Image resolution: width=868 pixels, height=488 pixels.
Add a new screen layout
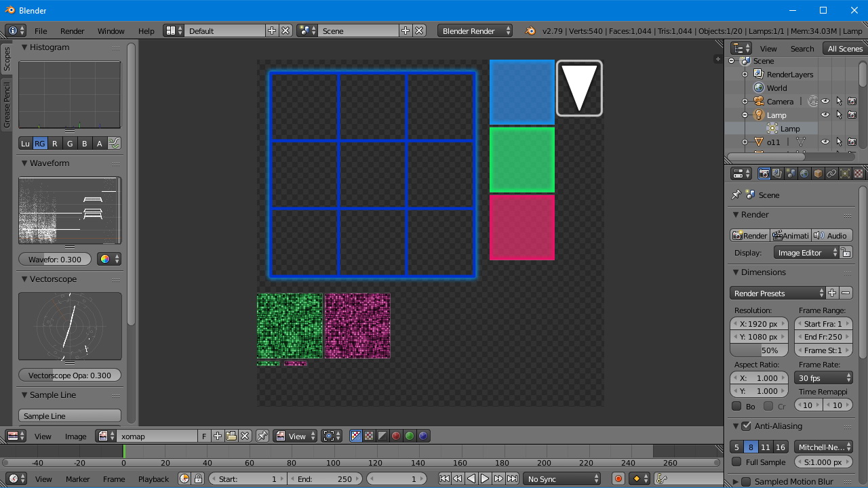click(x=272, y=30)
